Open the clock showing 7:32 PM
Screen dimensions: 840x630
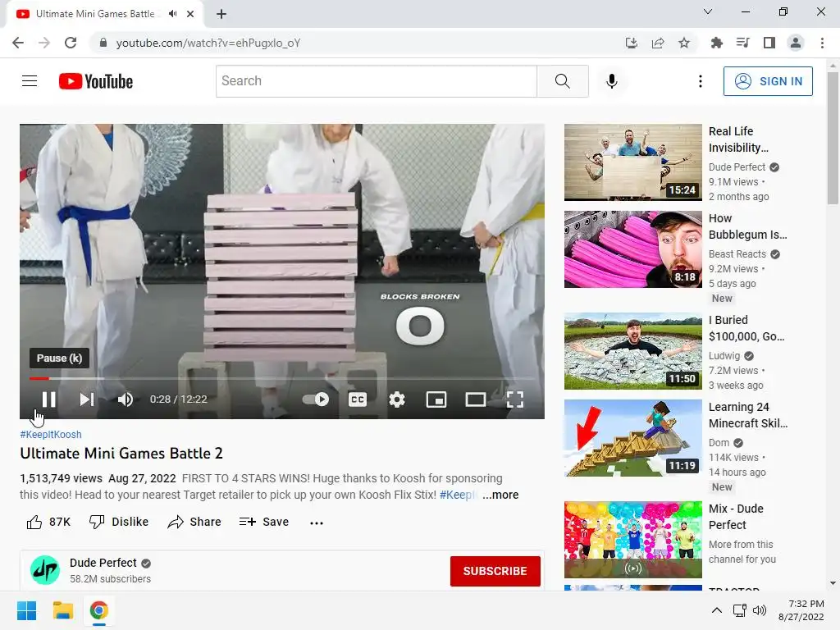coord(801,610)
